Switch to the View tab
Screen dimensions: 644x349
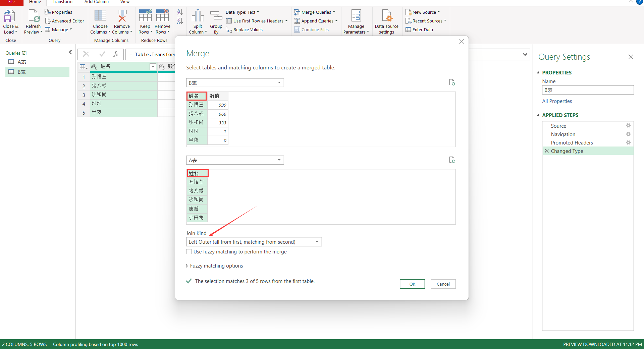coord(125,2)
